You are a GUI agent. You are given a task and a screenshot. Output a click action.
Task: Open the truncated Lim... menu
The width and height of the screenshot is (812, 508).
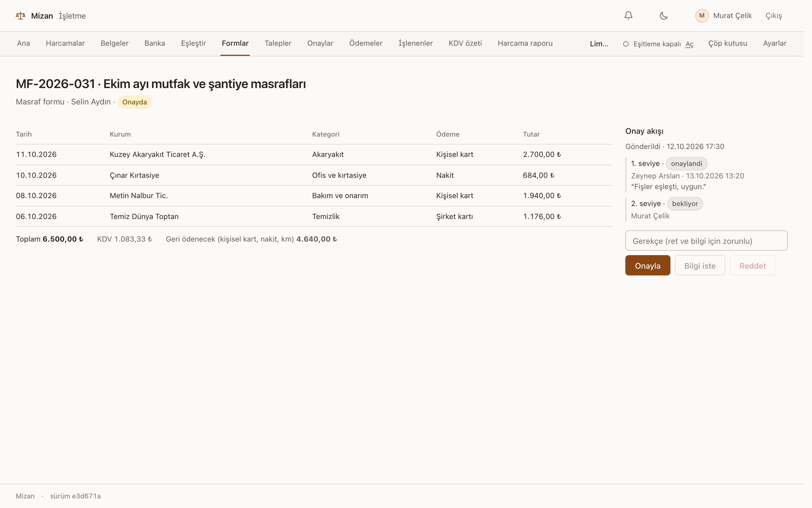pos(599,44)
